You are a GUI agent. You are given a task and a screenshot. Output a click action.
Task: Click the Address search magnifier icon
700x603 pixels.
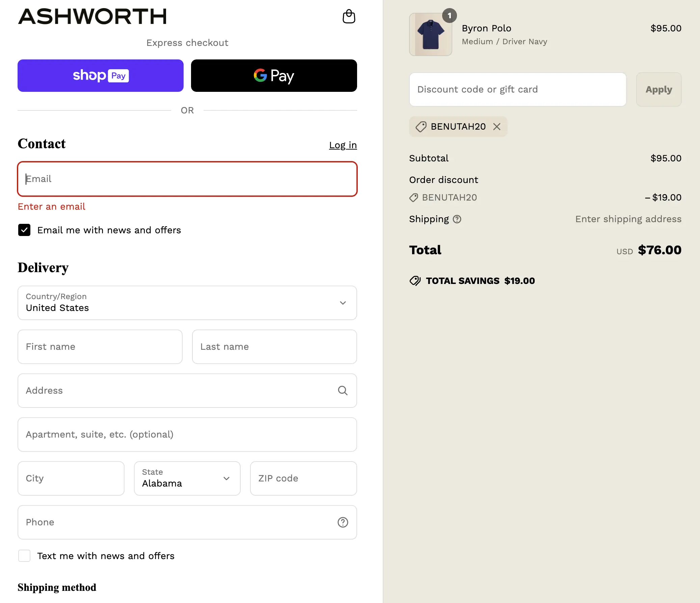[343, 390]
